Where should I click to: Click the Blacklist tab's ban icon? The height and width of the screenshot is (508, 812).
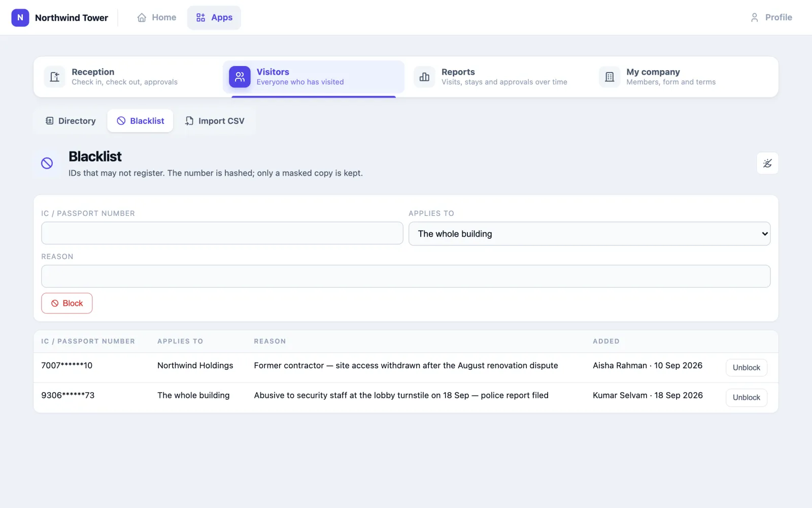(121, 121)
